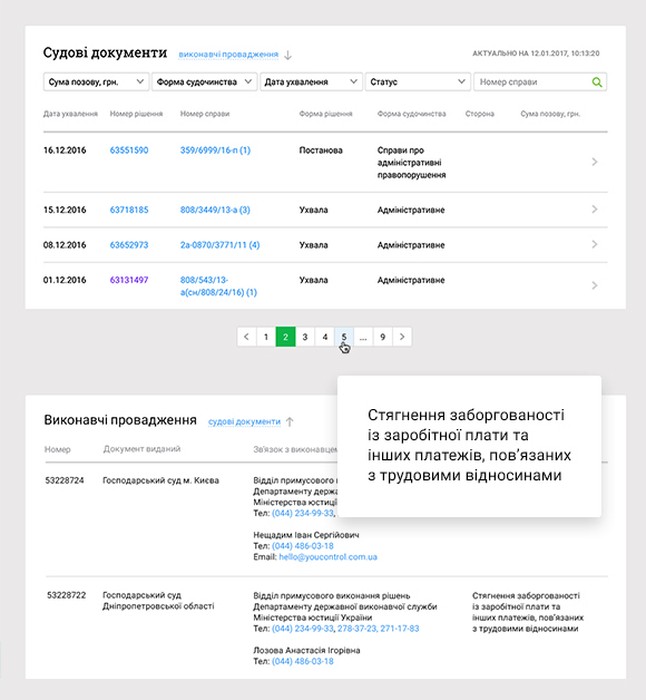Image resolution: width=646 pixels, height=700 pixels.
Task: Click 'Номер справи' column header
Action: pos(204,114)
